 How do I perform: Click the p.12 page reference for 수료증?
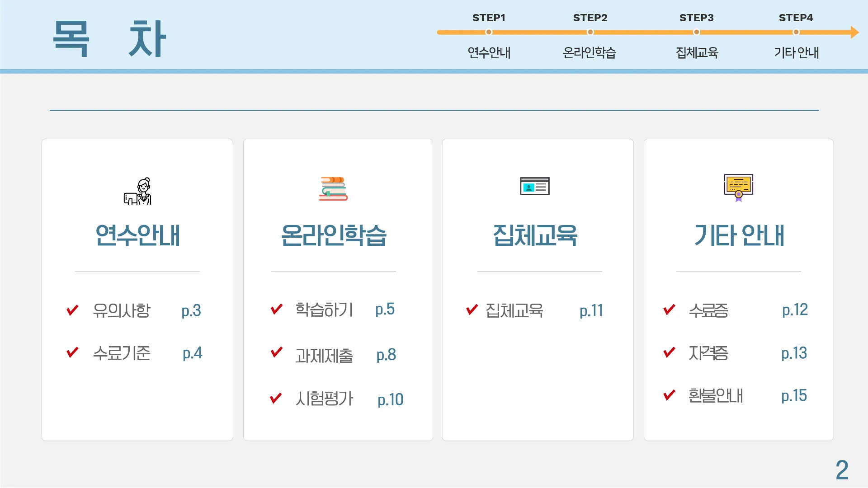(795, 310)
